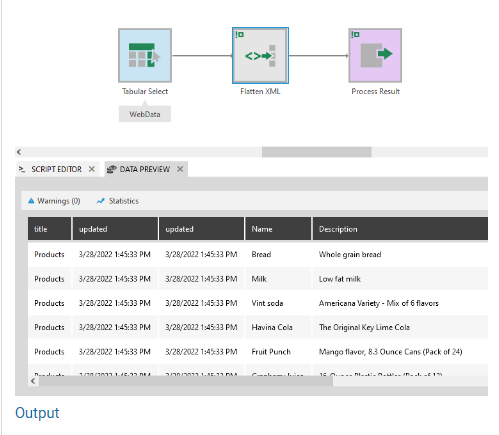The height and width of the screenshot is (435, 499).
Task: Click the first updated column header
Action: pyautogui.click(x=115, y=229)
